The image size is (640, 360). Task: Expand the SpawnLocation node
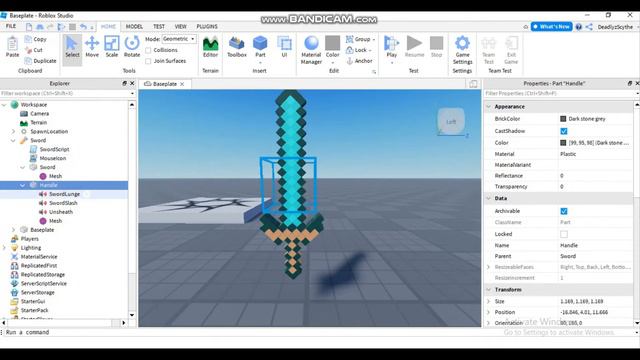[x=13, y=131]
